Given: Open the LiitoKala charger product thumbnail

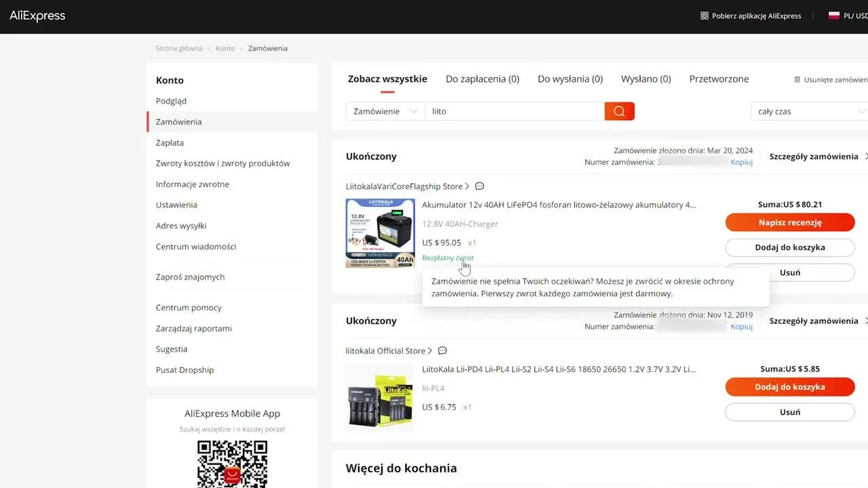Looking at the screenshot, I should 380,398.
